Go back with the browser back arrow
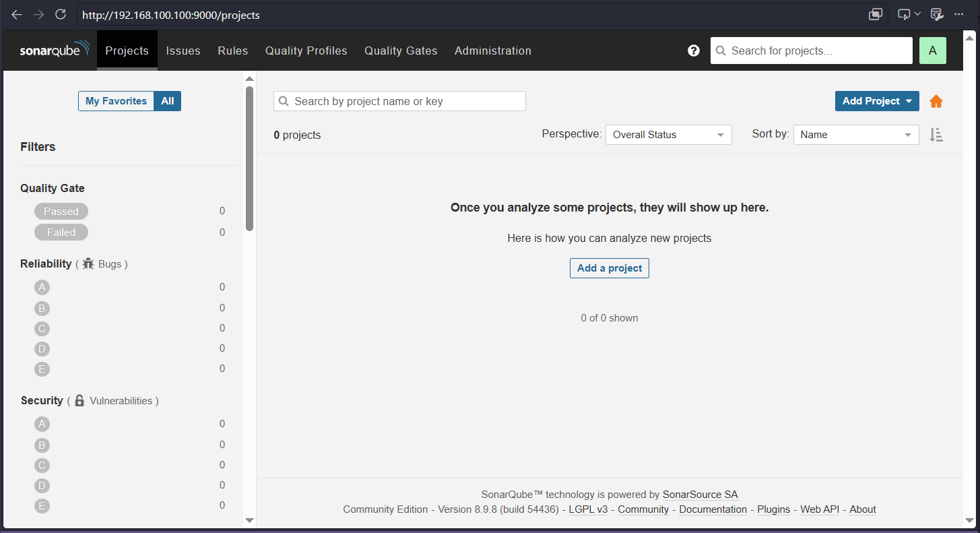This screenshot has width=980, height=533. coord(17,14)
